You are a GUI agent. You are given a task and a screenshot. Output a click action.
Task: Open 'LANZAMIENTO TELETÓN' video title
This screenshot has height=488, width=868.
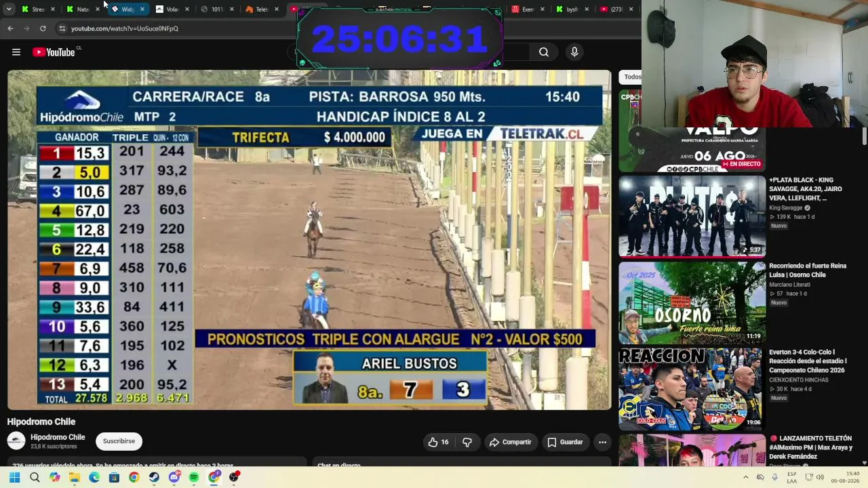click(x=810, y=447)
